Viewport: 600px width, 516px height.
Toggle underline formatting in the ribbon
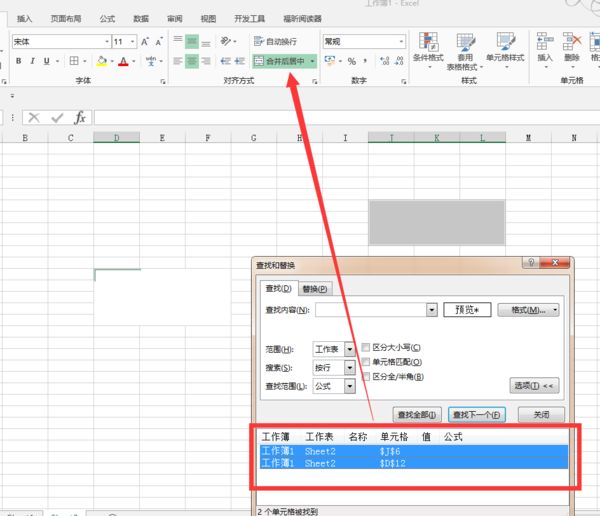coord(47,61)
